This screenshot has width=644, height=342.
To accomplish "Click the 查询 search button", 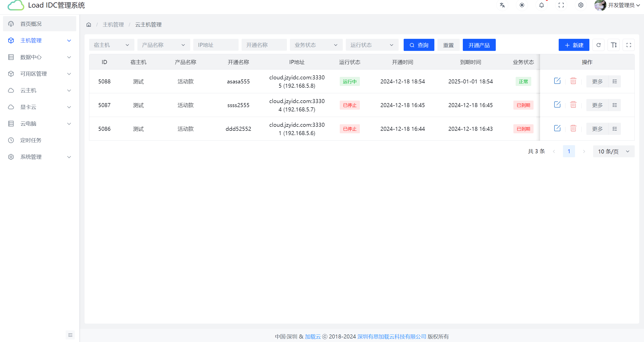I will coord(419,45).
